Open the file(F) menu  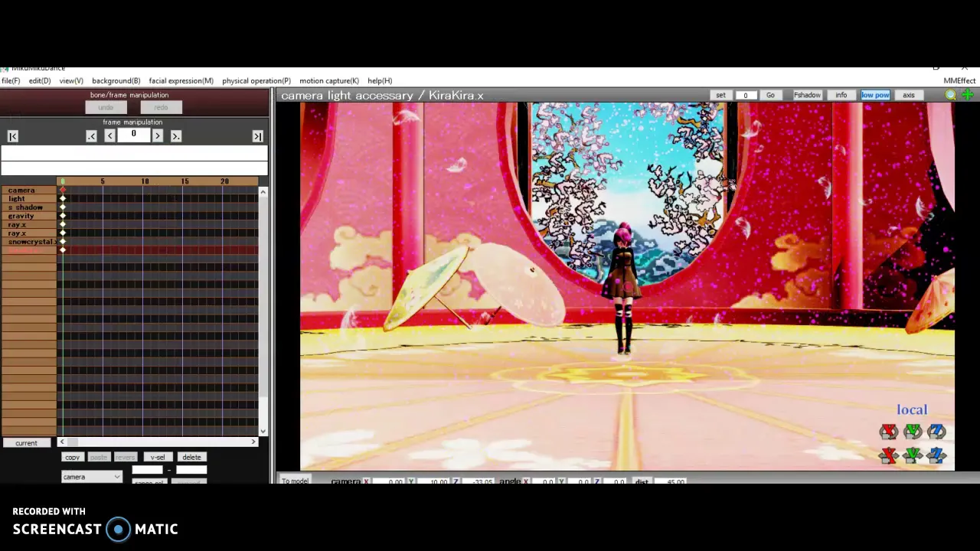tap(11, 80)
